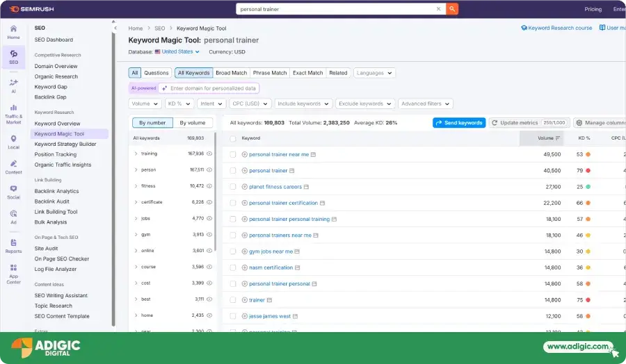The height and width of the screenshot is (364, 626).
Task: Click the orange search magnifier button
Action: (452, 9)
